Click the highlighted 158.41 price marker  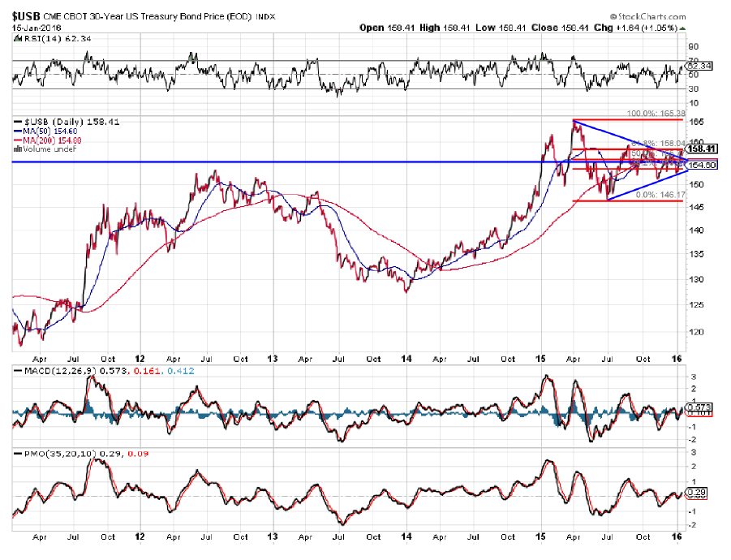701,148
